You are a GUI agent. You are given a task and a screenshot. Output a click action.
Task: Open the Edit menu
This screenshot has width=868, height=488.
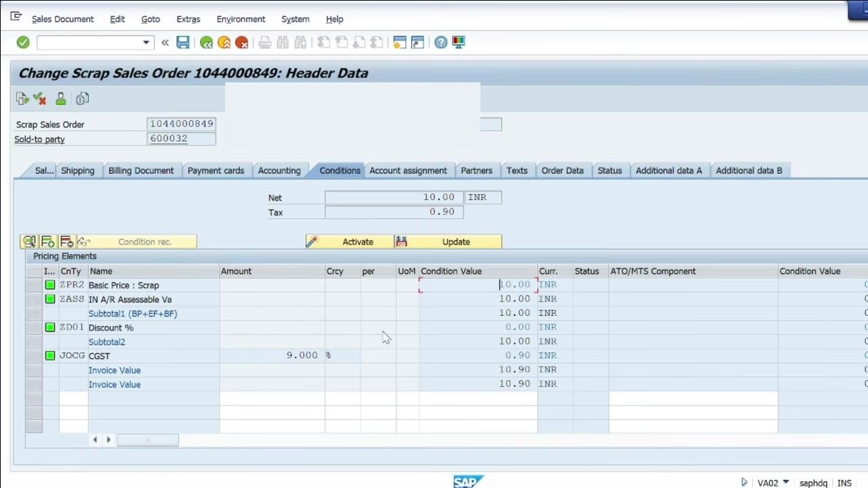[117, 19]
